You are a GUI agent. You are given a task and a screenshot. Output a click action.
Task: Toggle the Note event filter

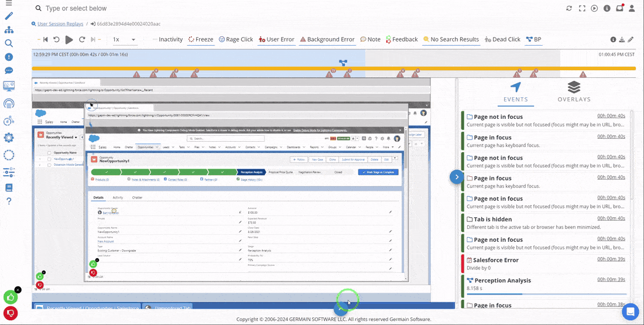370,39
